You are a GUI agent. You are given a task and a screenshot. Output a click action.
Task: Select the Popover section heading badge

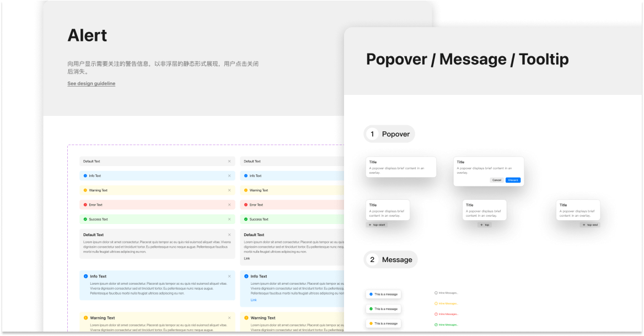[389, 134]
